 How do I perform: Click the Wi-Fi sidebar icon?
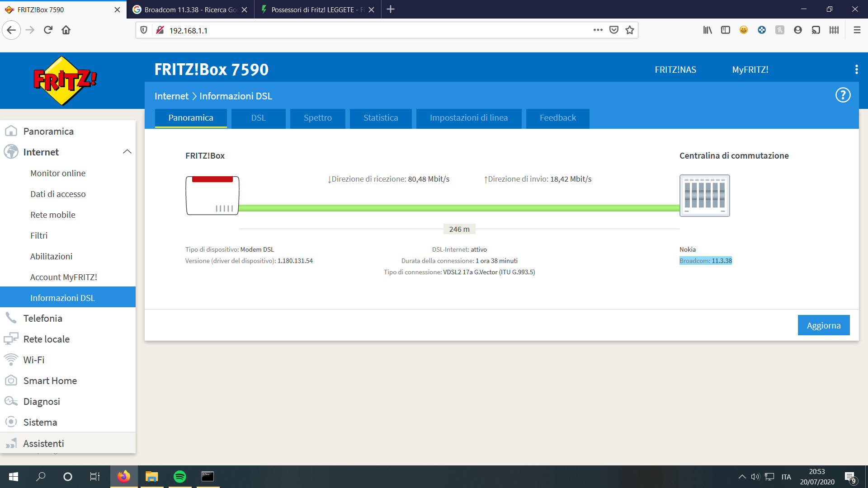[x=11, y=360]
